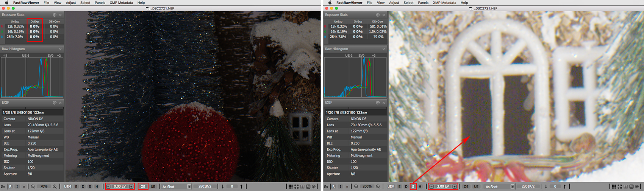Click the grid view icon in left window
644x191 pixels.
point(291,186)
